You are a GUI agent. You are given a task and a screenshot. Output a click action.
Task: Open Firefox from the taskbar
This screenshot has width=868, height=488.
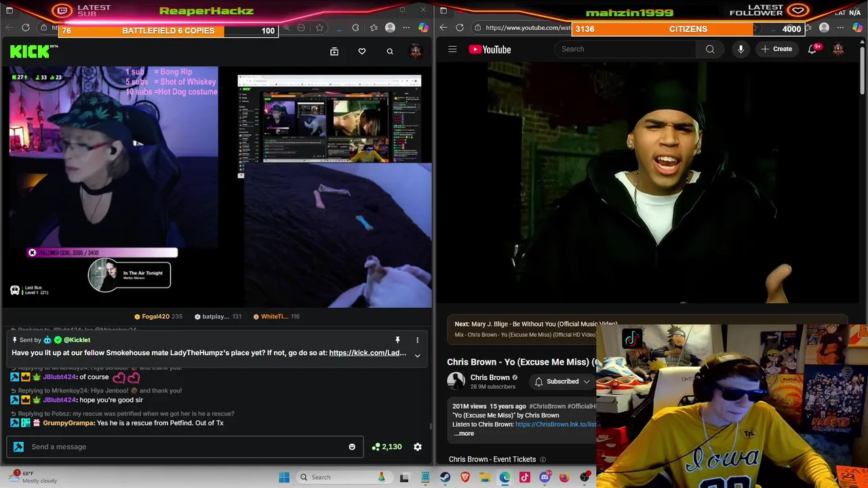[564, 477]
